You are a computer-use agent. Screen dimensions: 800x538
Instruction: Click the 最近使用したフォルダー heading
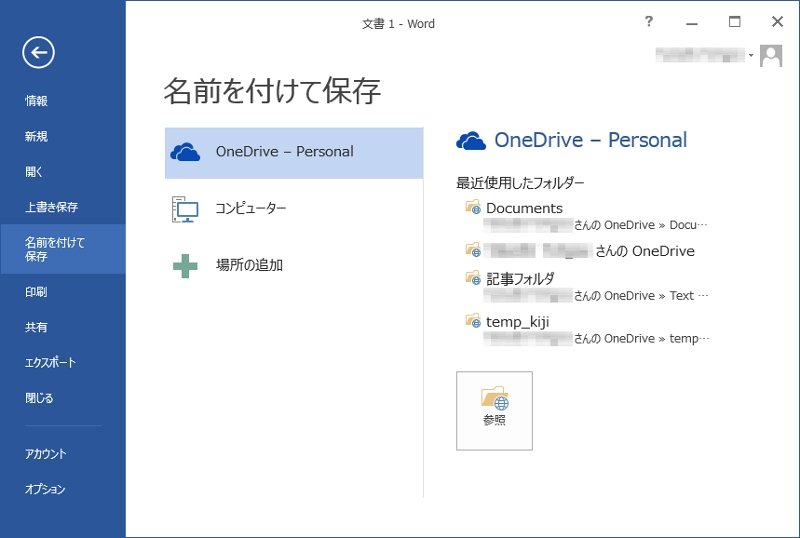pos(520,183)
